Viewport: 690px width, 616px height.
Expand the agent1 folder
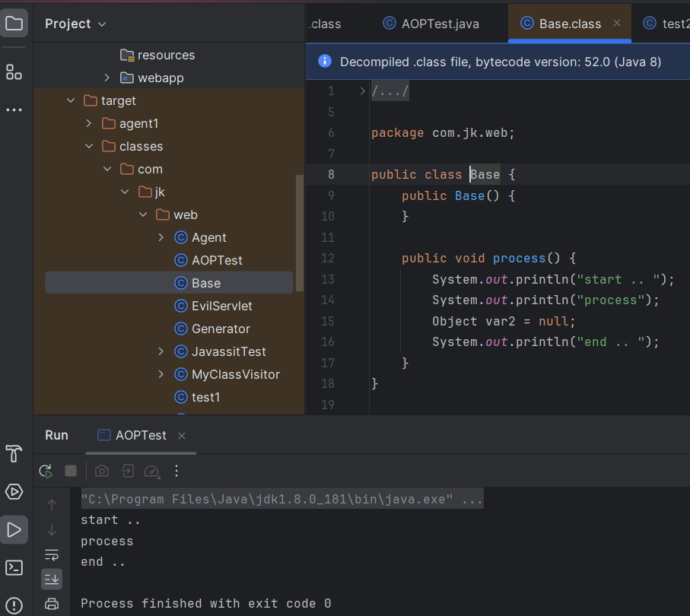89,124
